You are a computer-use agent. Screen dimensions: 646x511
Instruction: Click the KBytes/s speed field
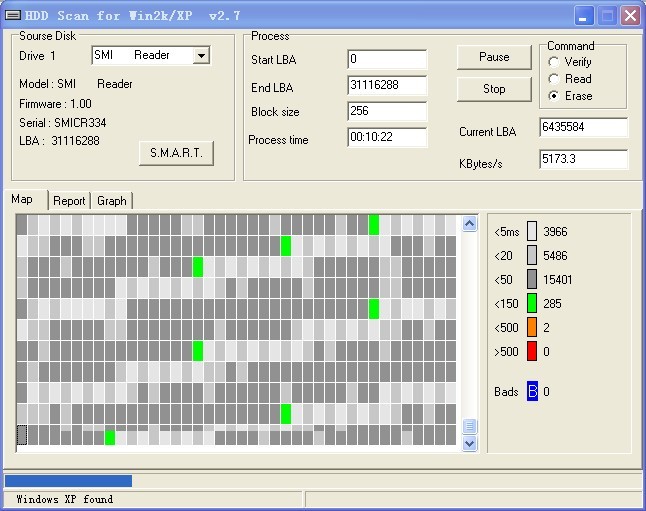583,159
